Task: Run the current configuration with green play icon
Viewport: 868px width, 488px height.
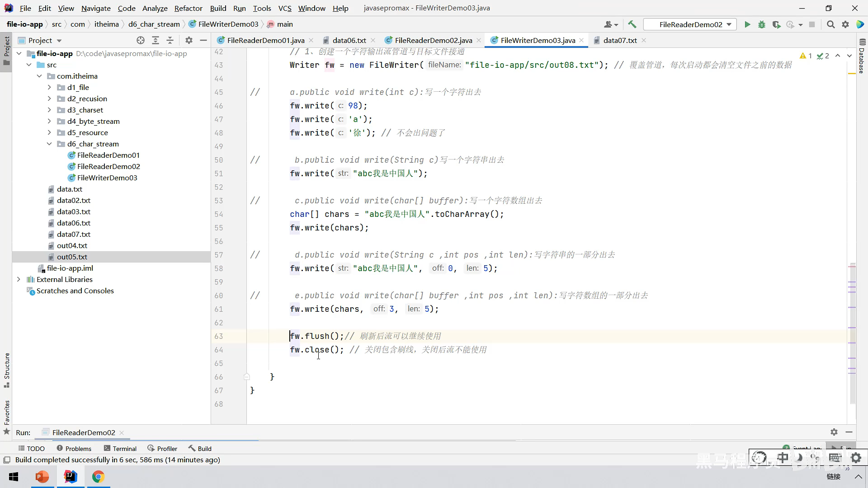Action: (x=747, y=24)
